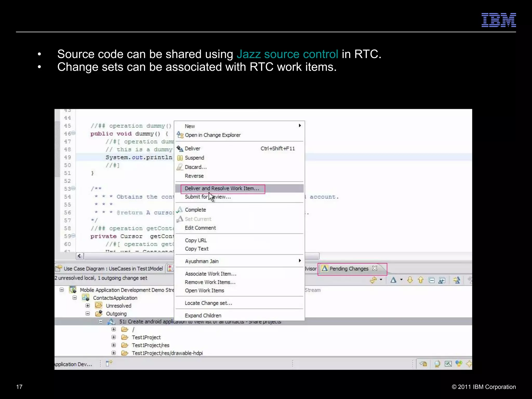Viewport: 532px width, 399px height.
Task: Expand the Unresolved folder node
Action: [88, 305]
